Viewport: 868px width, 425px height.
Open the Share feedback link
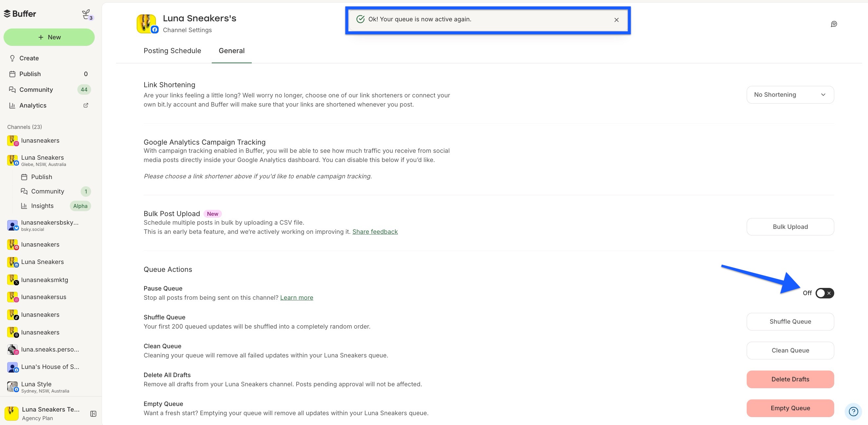pyautogui.click(x=375, y=232)
